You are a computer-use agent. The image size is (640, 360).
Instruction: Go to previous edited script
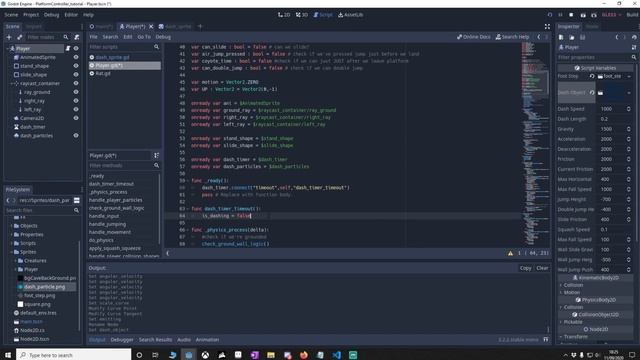[x=538, y=37]
